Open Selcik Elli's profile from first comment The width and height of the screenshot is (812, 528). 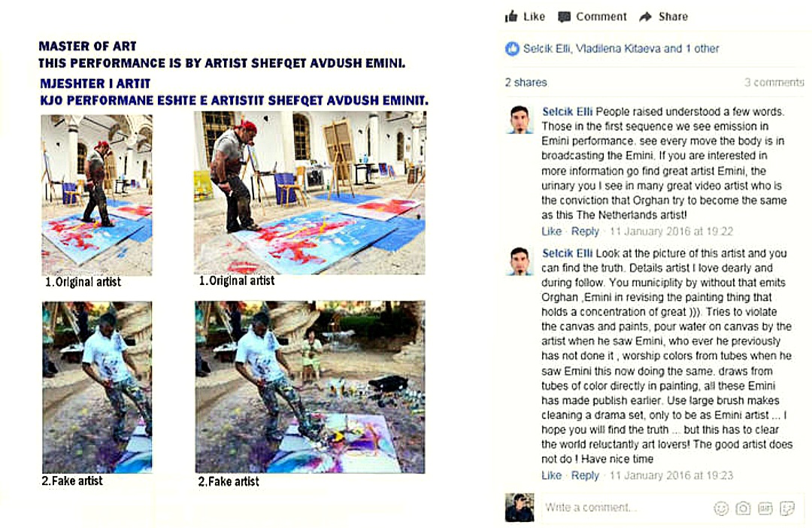tap(567, 111)
